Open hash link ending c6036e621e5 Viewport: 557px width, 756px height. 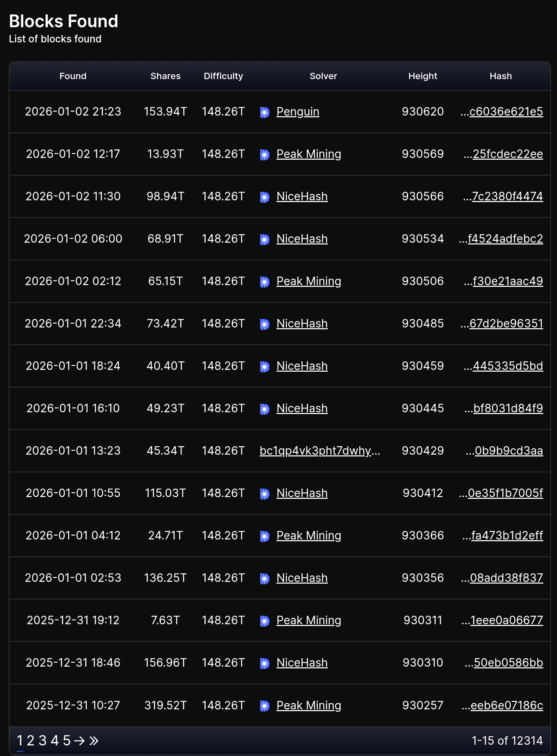506,112
